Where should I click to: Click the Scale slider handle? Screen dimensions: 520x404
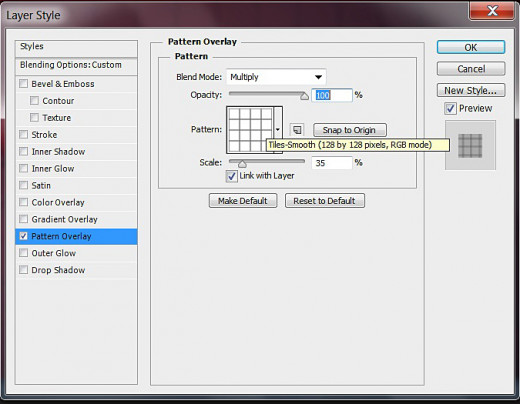242,164
